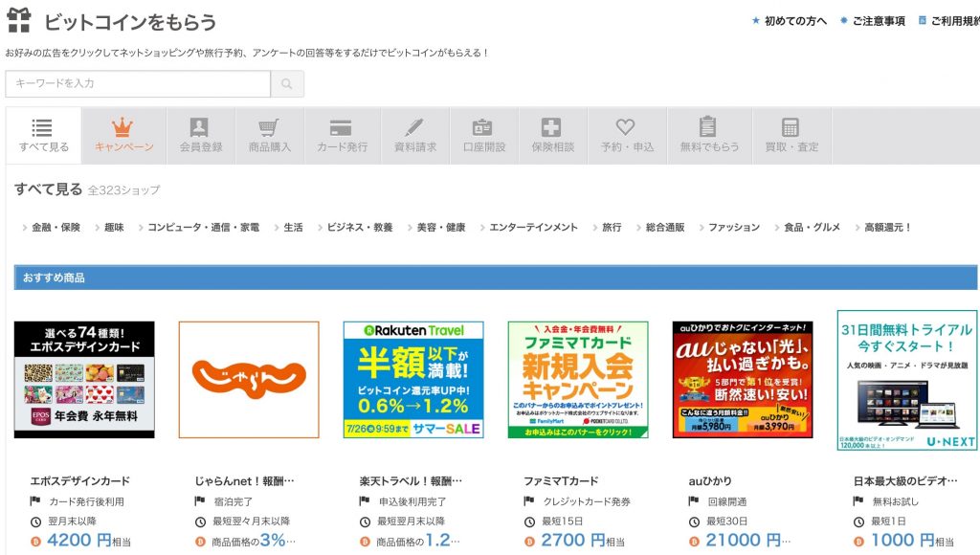Screen dimensions: 980x555
Task: Click the エポスデザインカード product title
Action: pyautogui.click(x=80, y=481)
